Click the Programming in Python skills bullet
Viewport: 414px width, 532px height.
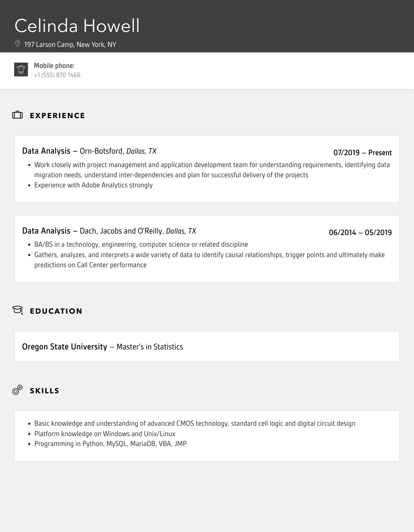pos(110,444)
